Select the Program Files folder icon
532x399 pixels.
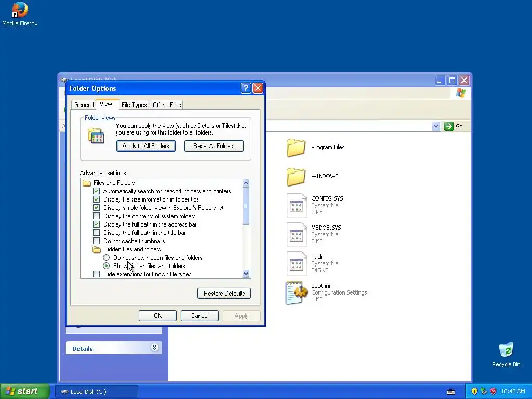[296, 148]
